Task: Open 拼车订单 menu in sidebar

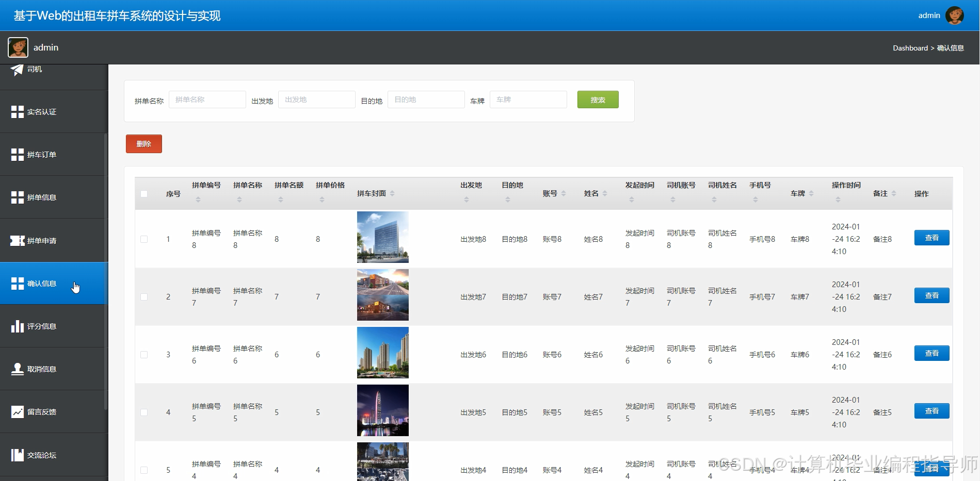Action: [54, 155]
